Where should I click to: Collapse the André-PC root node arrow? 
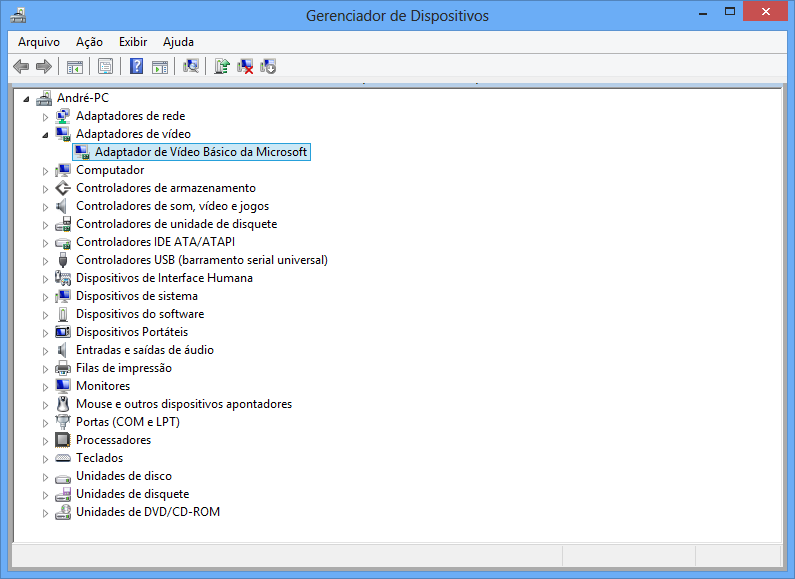pos(26,99)
